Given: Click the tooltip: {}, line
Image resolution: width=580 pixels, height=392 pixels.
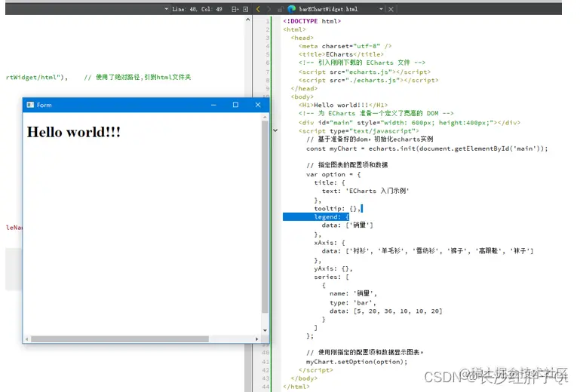Looking at the screenshot, I should 337,209.
